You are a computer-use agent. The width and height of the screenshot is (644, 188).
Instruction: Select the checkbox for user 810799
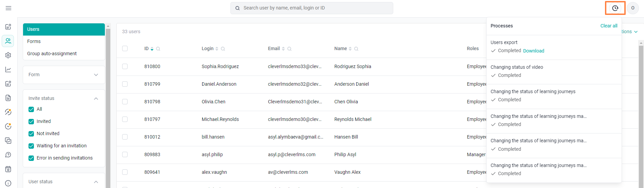[x=125, y=84]
